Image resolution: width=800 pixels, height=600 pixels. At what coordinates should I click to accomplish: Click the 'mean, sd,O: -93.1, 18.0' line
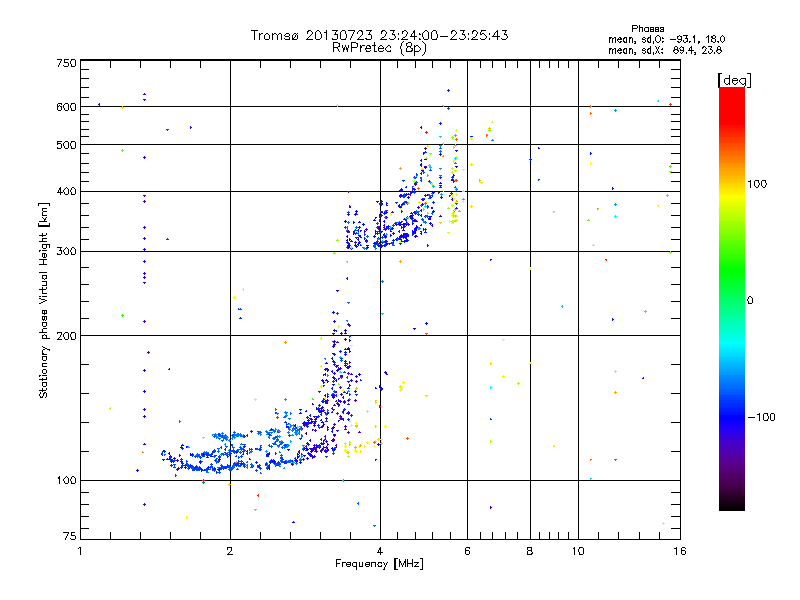click(x=666, y=39)
